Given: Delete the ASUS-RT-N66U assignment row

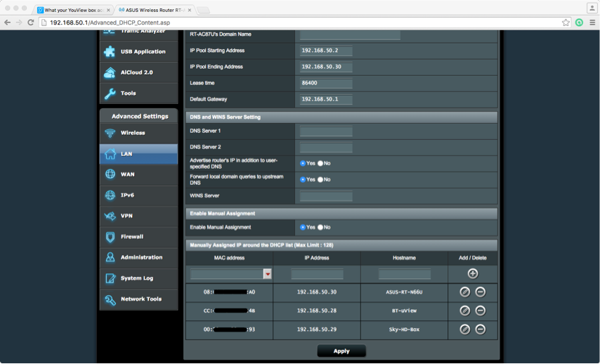Looking at the screenshot, I should pos(481,292).
